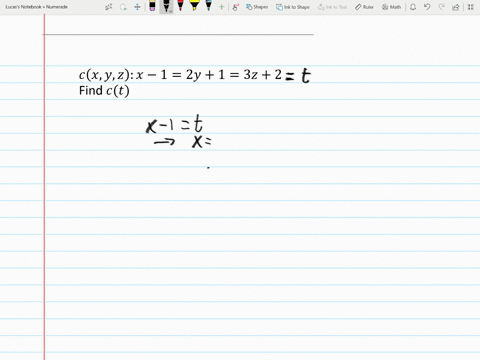
Task: Add a new pen with plus icon
Action: click(x=221, y=7)
